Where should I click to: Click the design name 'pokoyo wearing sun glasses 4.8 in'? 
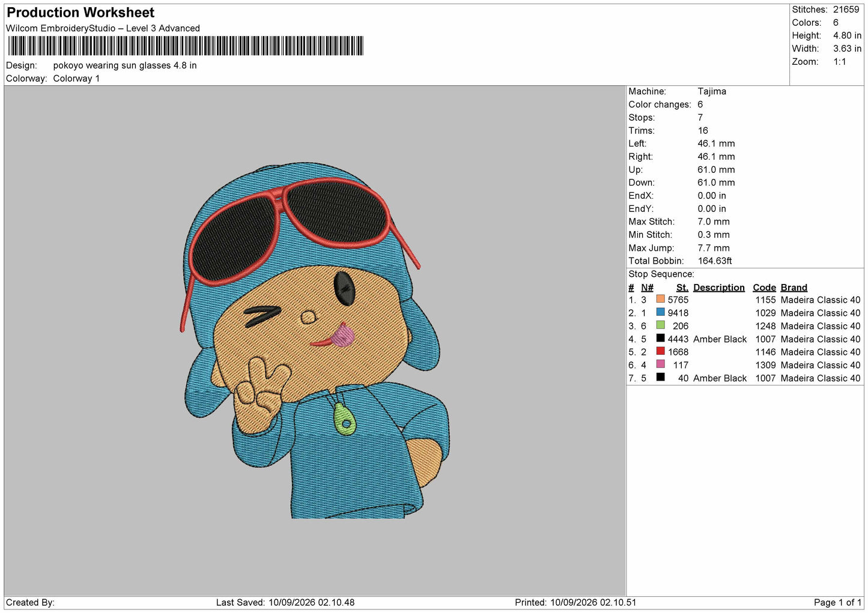125,65
